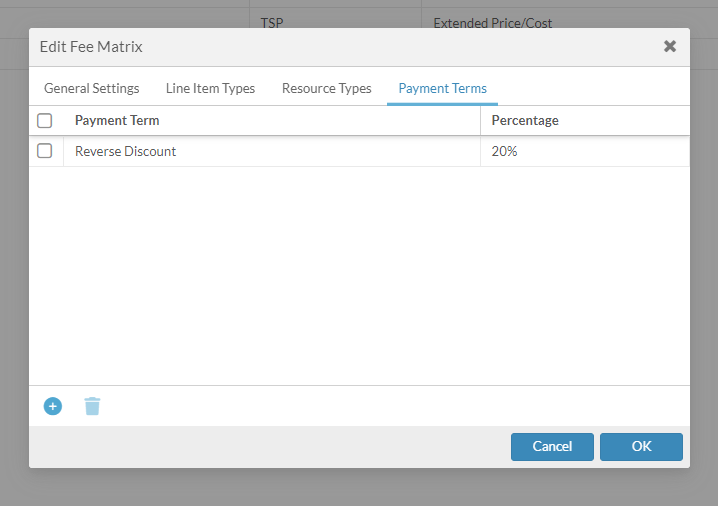Screen dimensions: 718x506
Task: Select the Reverse Discount payment term cell
Action: coord(126,152)
